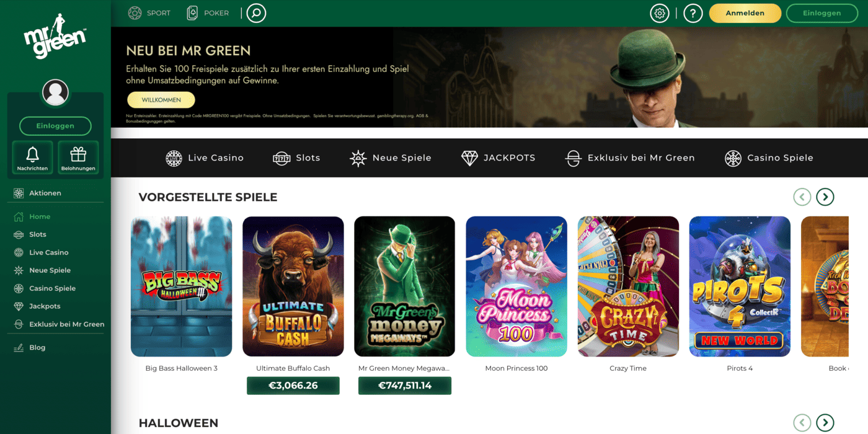Switch to Casino Spiele category tab

pyautogui.click(x=769, y=158)
